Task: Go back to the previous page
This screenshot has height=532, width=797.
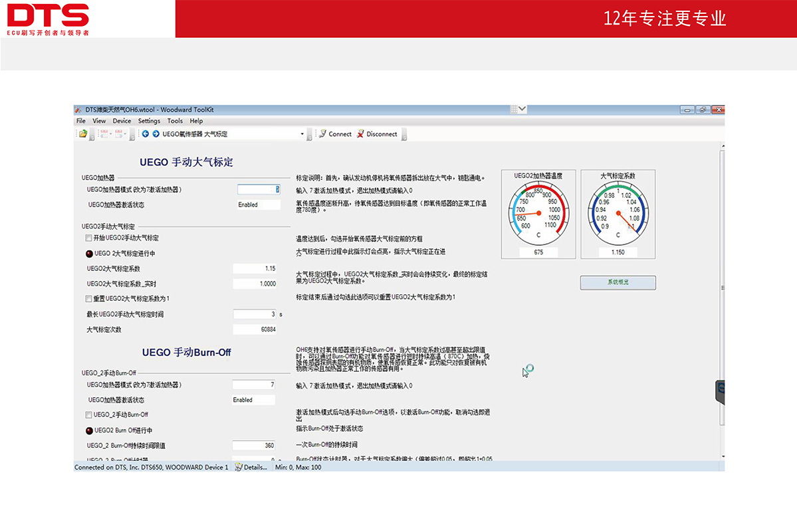Action: pyautogui.click(x=146, y=134)
